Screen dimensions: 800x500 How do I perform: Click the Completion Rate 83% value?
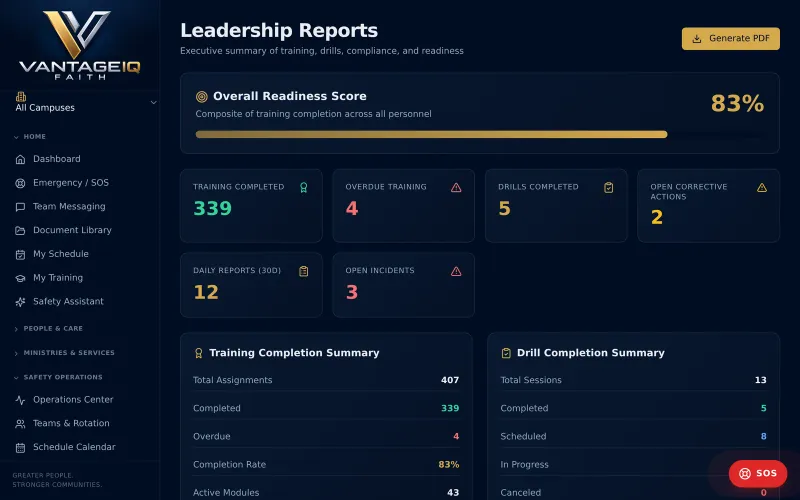pyautogui.click(x=448, y=465)
